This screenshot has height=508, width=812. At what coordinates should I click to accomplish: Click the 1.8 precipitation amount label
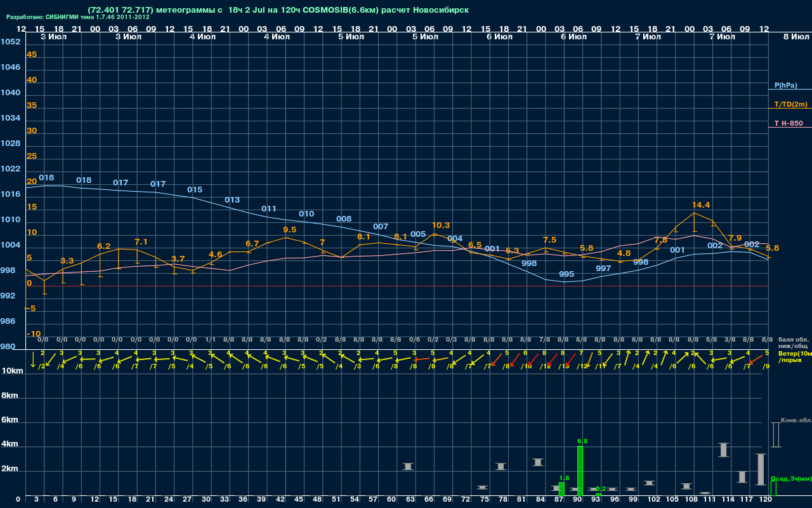(564, 478)
